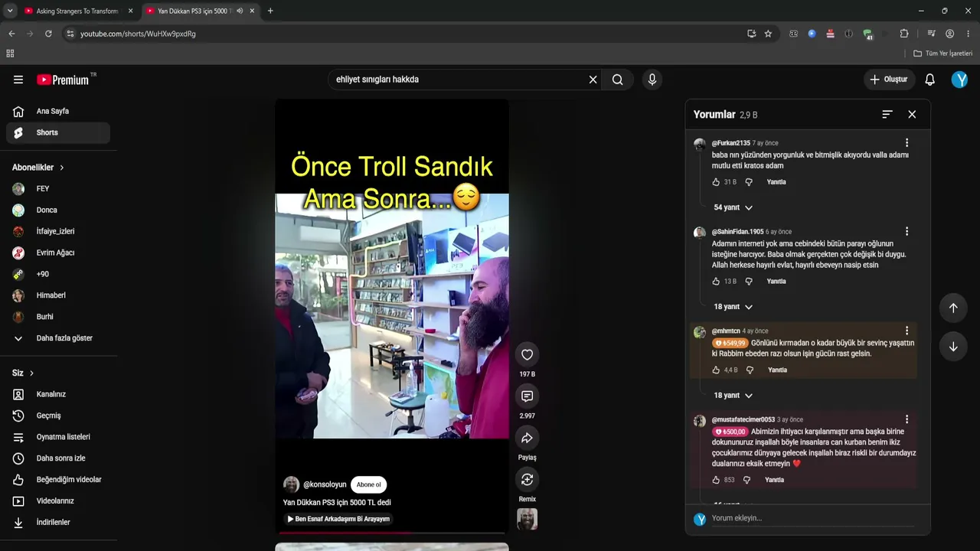Like @Furkan2135 comment with 31 B likes

tap(716, 182)
